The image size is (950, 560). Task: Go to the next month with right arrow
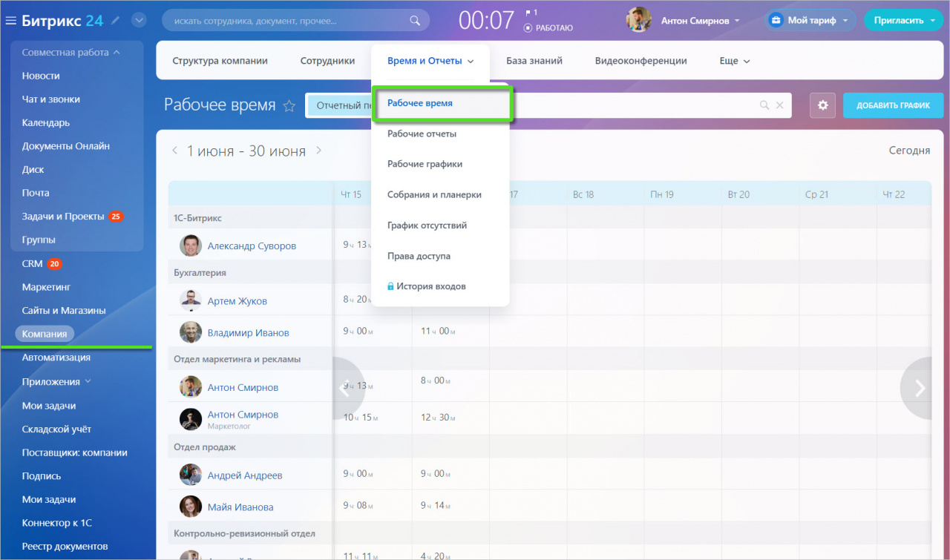click(319, 151)
